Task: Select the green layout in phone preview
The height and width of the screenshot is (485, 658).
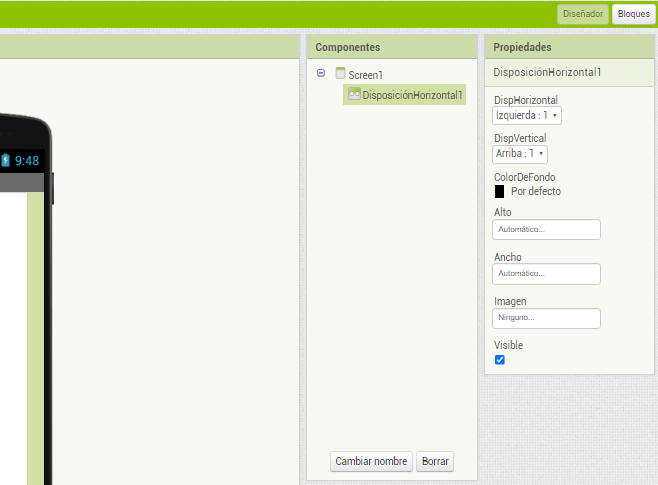Action: pos(35,339)
